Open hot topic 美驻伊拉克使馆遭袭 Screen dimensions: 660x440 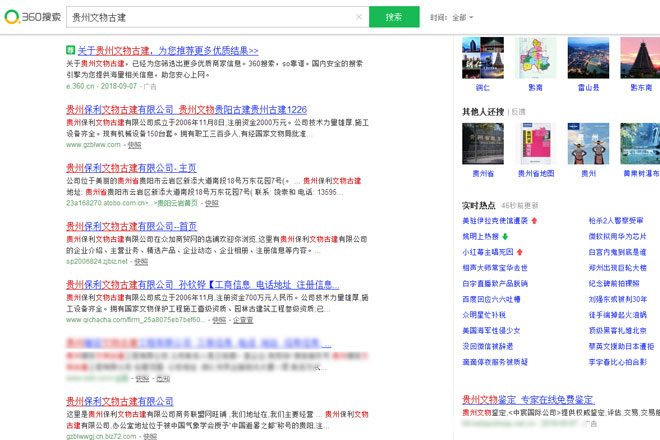click(x=495, y=221)
